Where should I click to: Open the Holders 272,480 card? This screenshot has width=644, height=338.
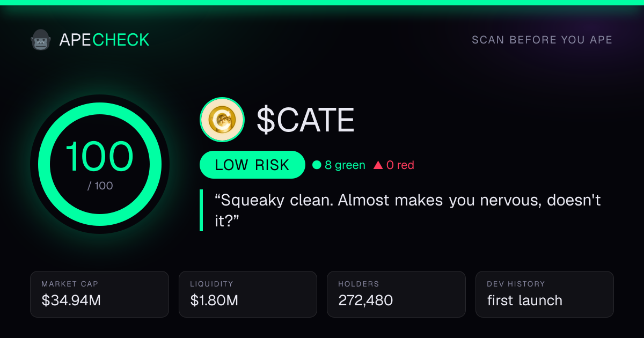tap(396, 294)
